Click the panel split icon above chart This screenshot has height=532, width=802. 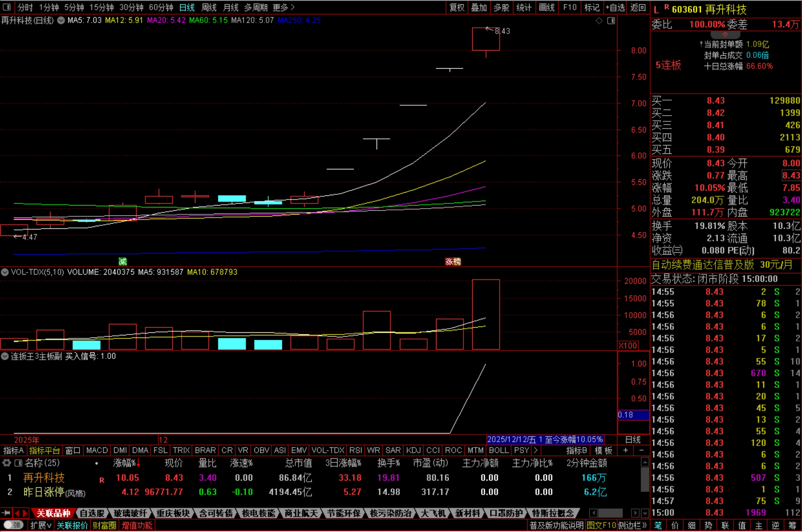point(611,21)
